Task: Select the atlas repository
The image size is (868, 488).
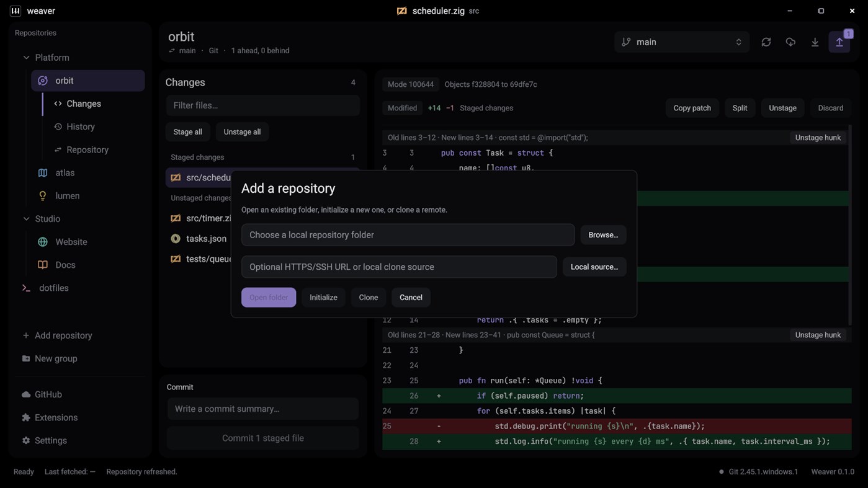Action: point(88,173)
